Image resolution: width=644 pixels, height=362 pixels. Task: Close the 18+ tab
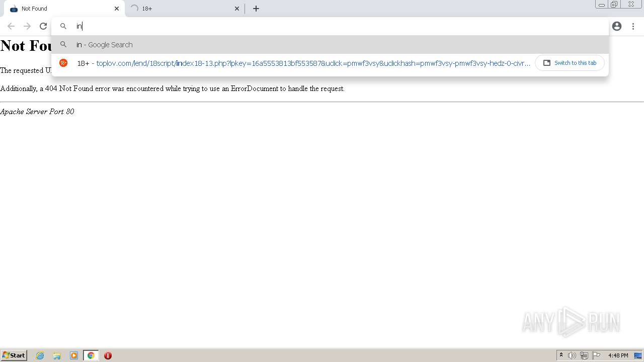[x=237, y=9]
